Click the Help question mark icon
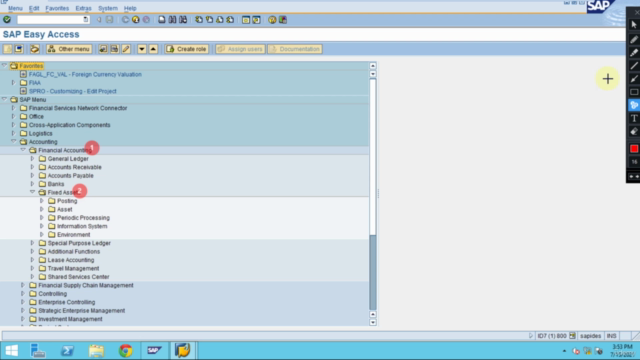 tap(272, 20)
